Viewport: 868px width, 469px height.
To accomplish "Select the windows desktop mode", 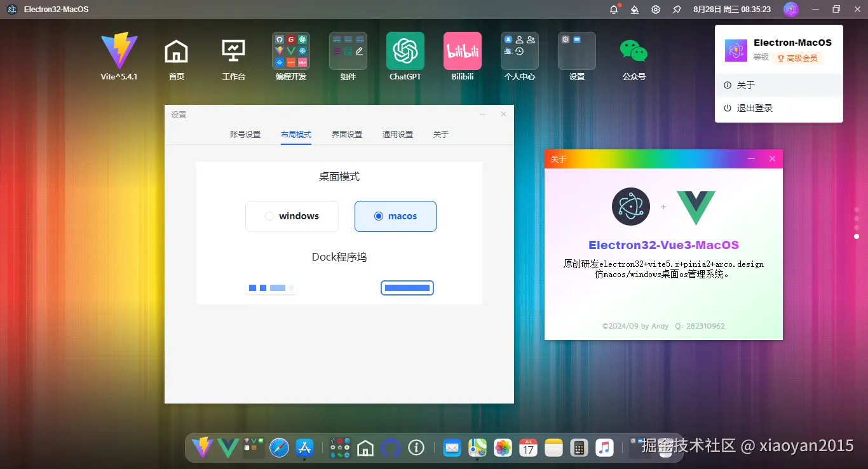I will point(292,216).
